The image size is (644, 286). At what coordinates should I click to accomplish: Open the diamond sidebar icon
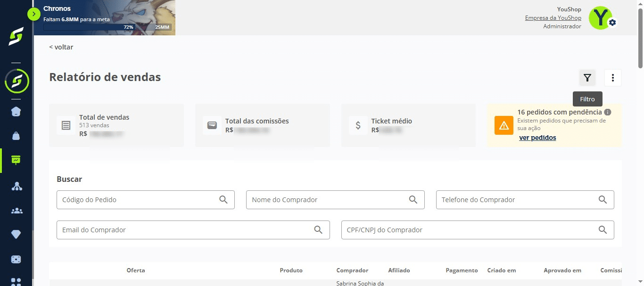(17, 235)
